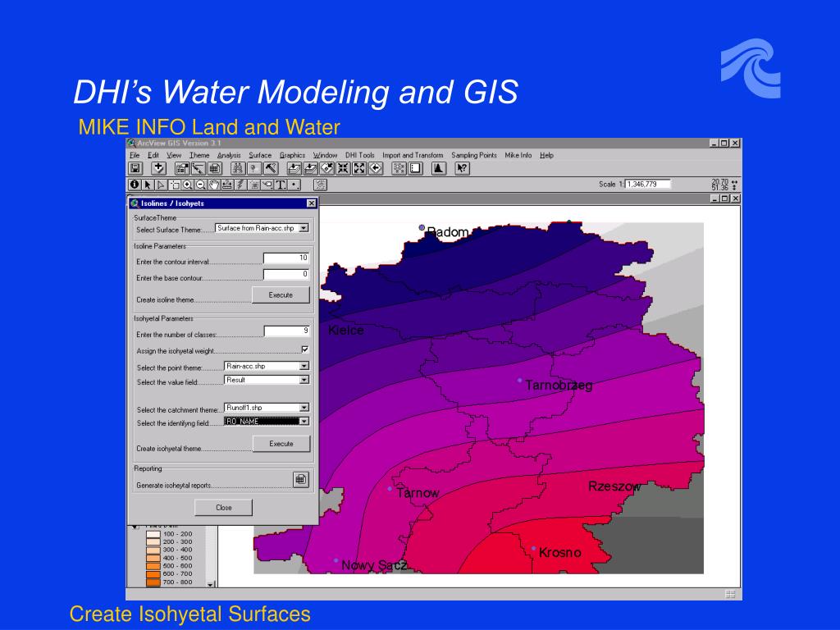
Task: Click the 400 - 500 legend swatch
Action: click(153, 558)
